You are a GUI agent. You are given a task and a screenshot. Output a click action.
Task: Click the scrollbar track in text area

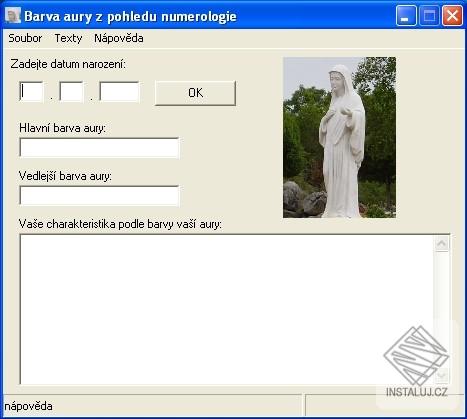coord(442,309)
